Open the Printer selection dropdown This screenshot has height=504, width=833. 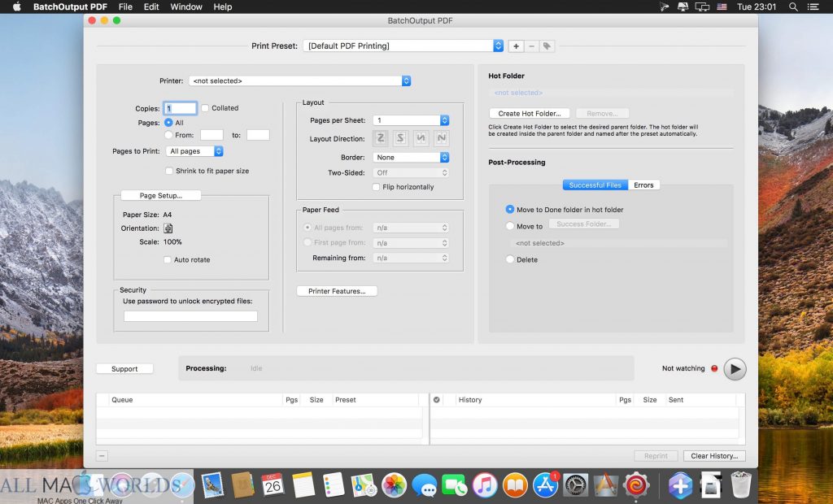tap(300, 80)
